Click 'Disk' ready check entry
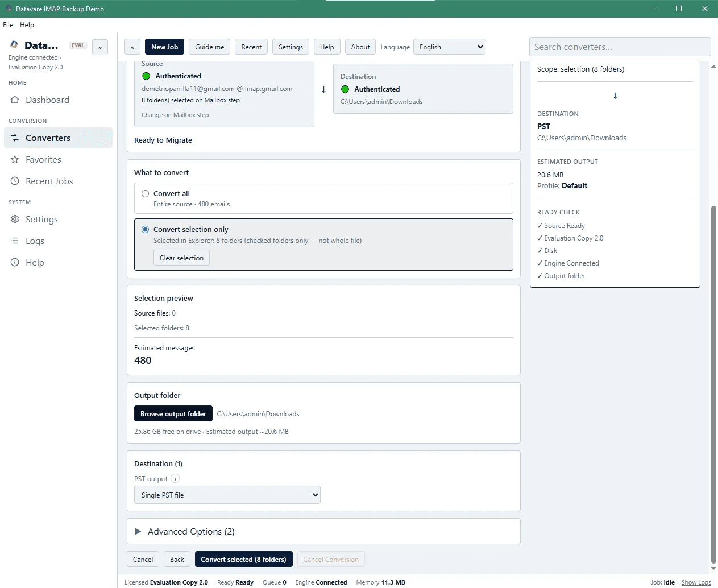 (547, 251)
